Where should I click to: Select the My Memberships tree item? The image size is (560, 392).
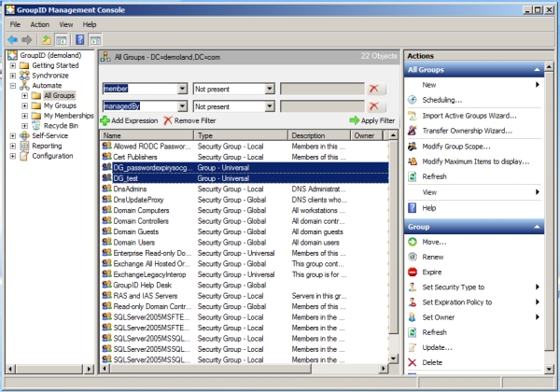tap(68, 116)
